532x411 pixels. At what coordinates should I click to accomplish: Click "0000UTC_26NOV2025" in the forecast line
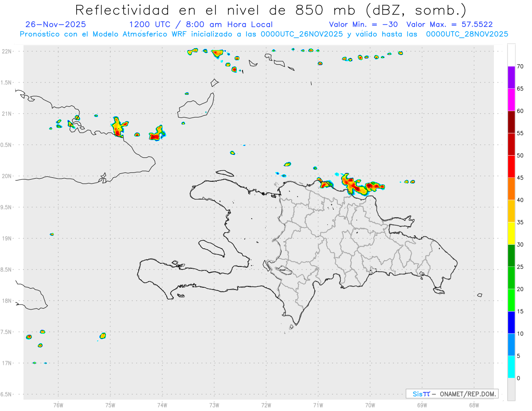coord(302,34)
